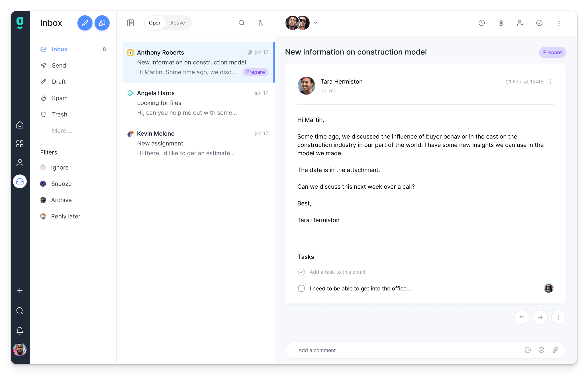The height and width of the screenshot is (375, 588).
Task: Expand the three-dot menu on Tara's email
Action: pos(550,81)
